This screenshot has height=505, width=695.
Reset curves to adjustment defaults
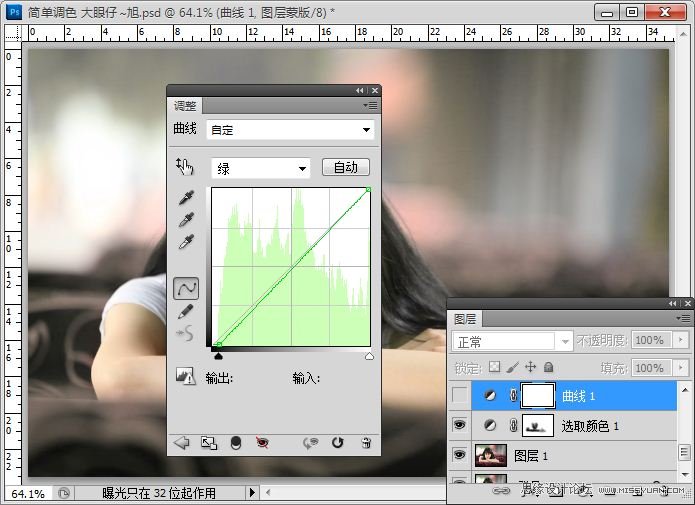pos(338,442)
